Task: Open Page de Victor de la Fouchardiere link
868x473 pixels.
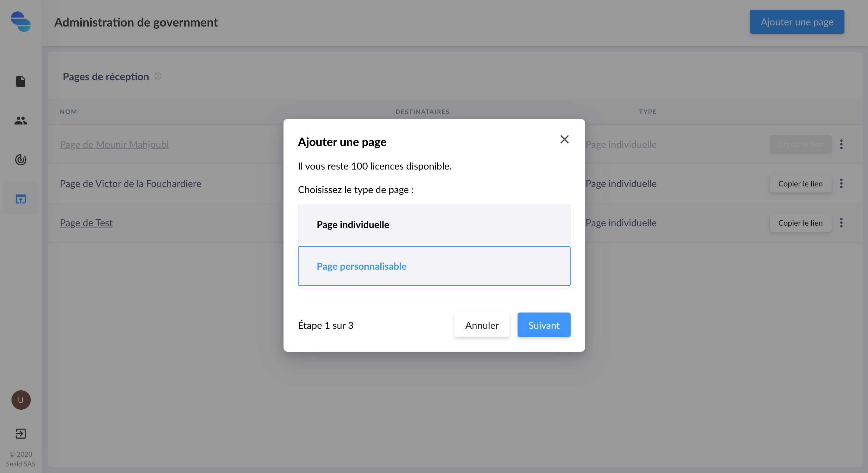Action: (130, 183)
